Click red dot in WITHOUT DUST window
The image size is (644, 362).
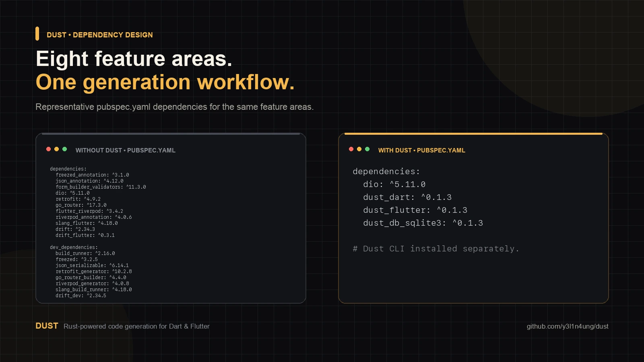pos(48,149)
